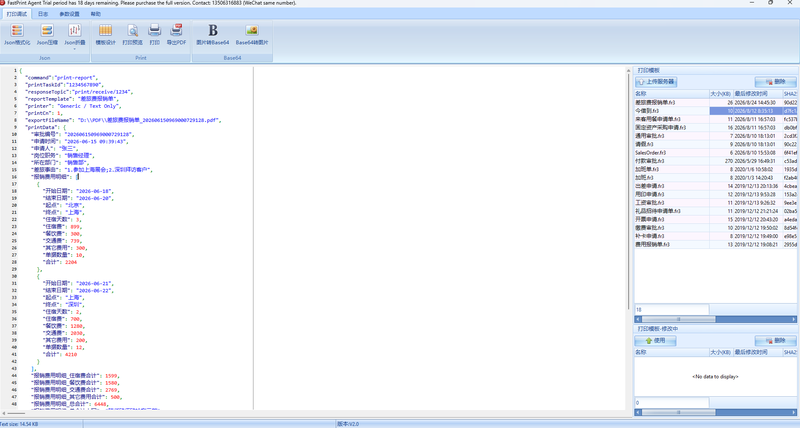The width and height of the screenshot is (800, 428).
Task: Select template 用印申请.fr3
Action: click(671, 194)
